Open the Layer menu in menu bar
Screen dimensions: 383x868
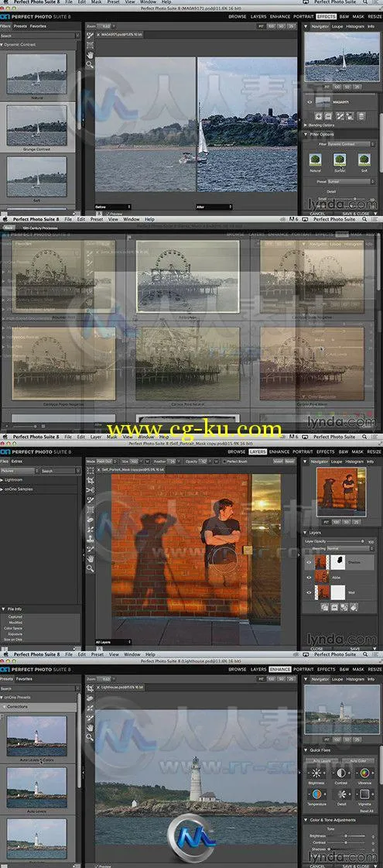coord(96,437)
